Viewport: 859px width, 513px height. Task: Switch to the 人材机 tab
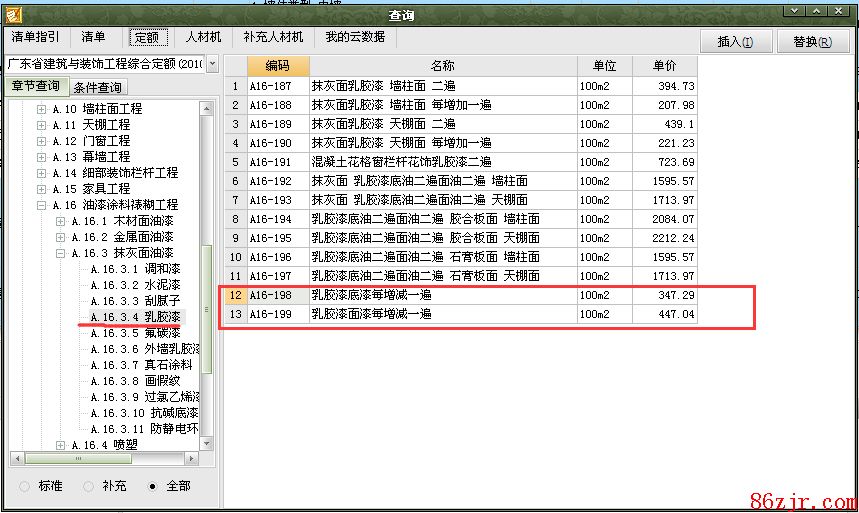[x=203, y=37]
